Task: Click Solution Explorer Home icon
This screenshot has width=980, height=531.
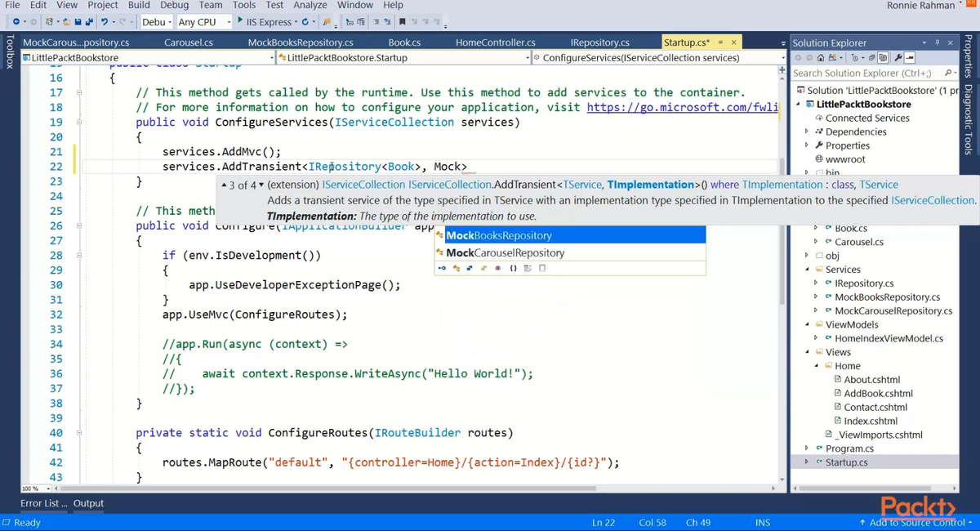Action: 821,58
